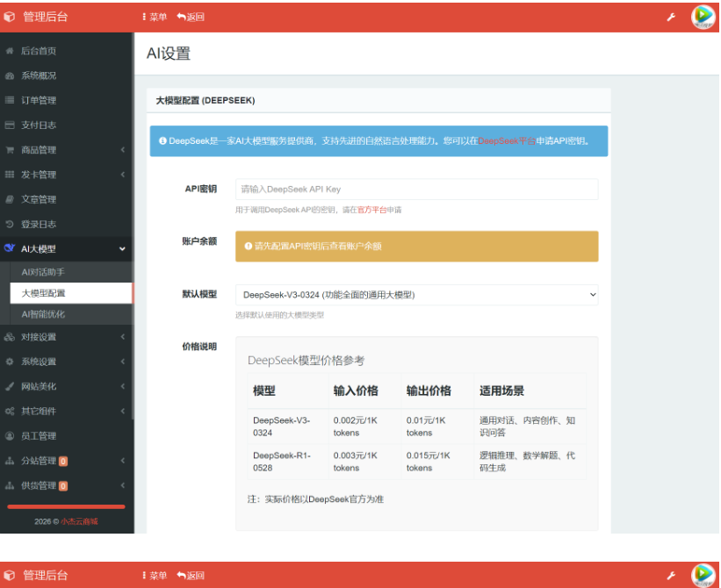Image resolution: width=721 pixels, height=588 pixels.
Task: Click the 菜单 toggle in top bar
Action: click(155, 17)
